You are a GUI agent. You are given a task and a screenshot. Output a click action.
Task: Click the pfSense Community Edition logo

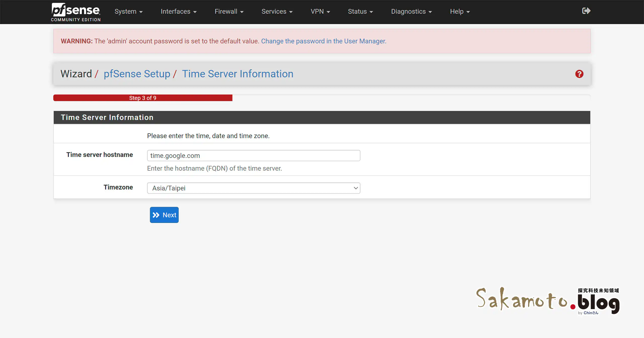pos(75,12)
